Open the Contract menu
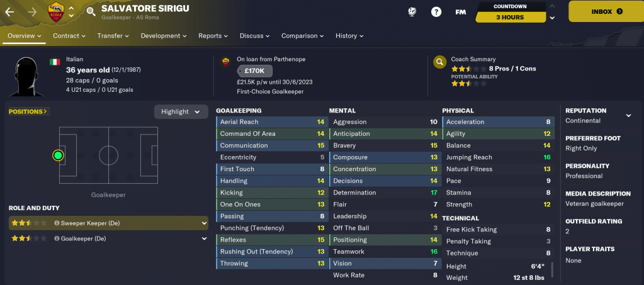644x285 pixels. pos(69,36)
